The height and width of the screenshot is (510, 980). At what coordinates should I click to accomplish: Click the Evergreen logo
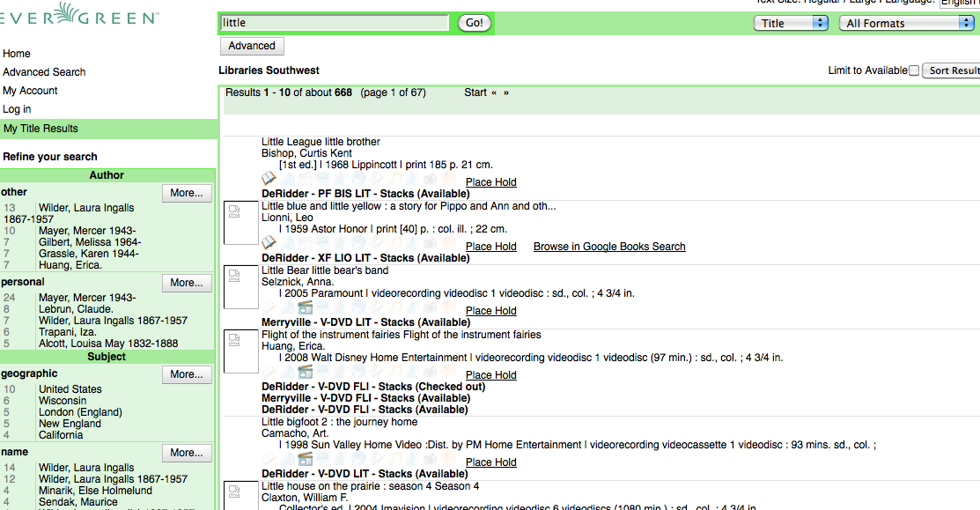pyautogui.click(x=80, y=16)
